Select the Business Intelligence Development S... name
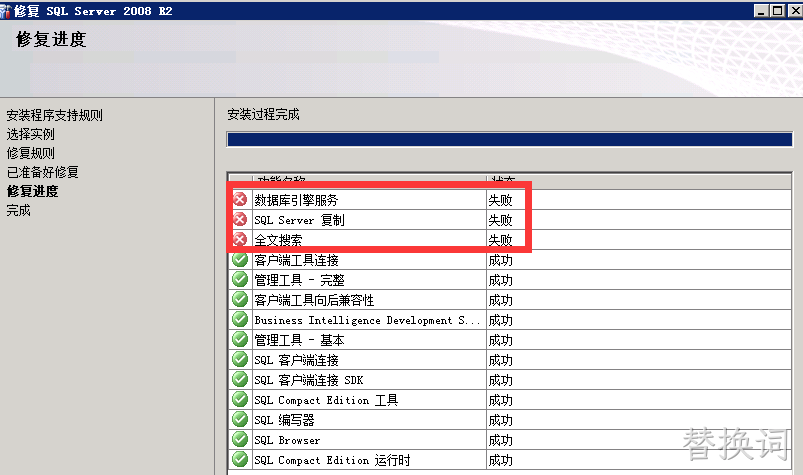Screen dimensions: 803x475 [367, 320]
